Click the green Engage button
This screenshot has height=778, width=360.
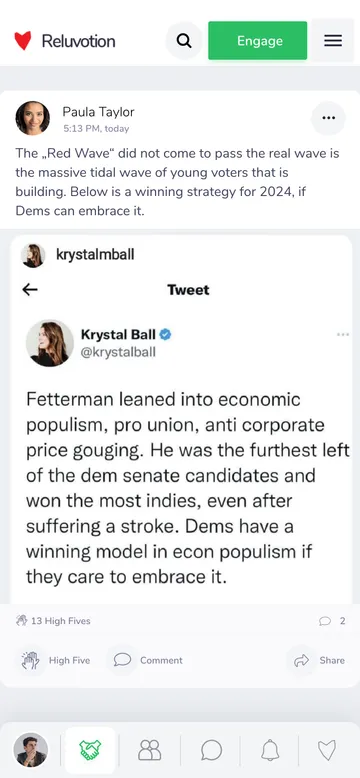pos(257,41)
